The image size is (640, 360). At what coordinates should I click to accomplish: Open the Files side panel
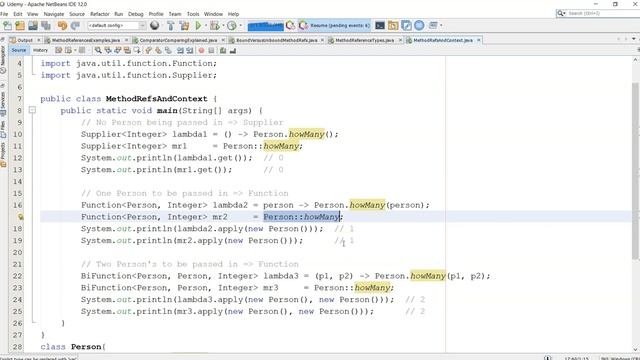pyautogui.click(x=3, y=129)
